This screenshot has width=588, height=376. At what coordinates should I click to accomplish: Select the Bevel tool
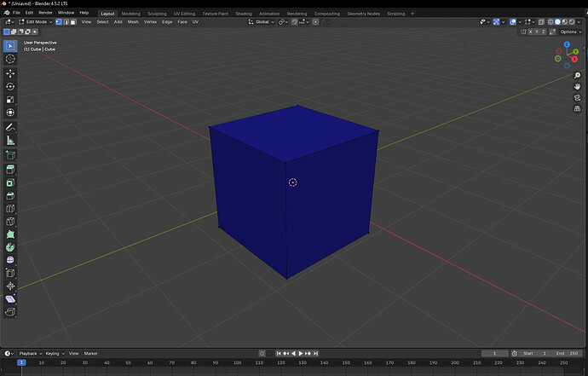pyautogui.click(x=10, y=195)
